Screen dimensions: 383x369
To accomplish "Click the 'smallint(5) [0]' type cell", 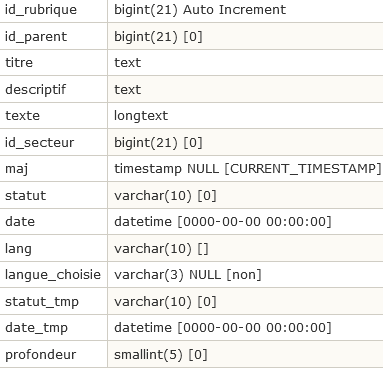I will (245, 354).
